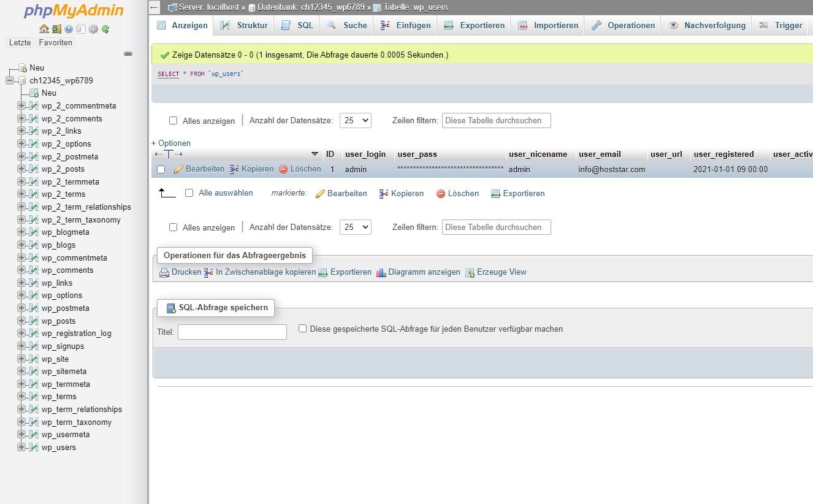Expand the wp_2_commentmeta tree node
Image resolution: width=813 pixels, height=504 pixels.
[21, 105]
